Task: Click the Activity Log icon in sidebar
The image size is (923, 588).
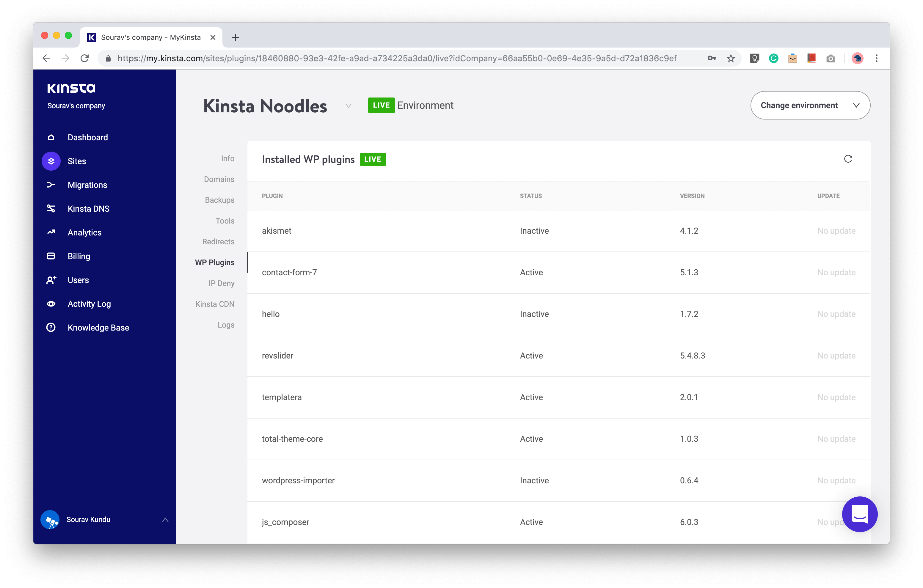Action: (52, 304)
